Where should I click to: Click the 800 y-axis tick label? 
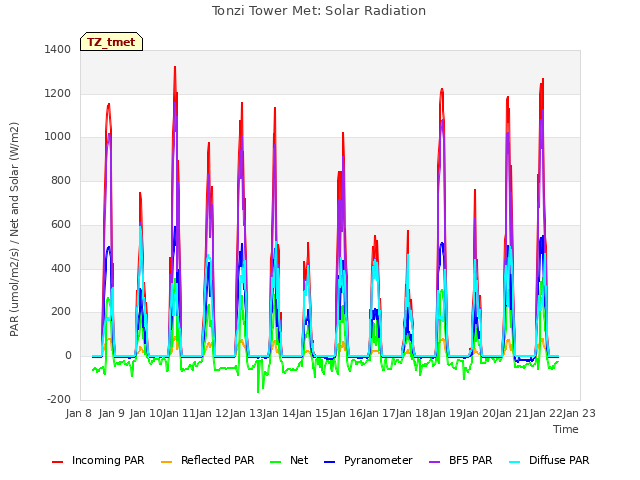[61, 180]
